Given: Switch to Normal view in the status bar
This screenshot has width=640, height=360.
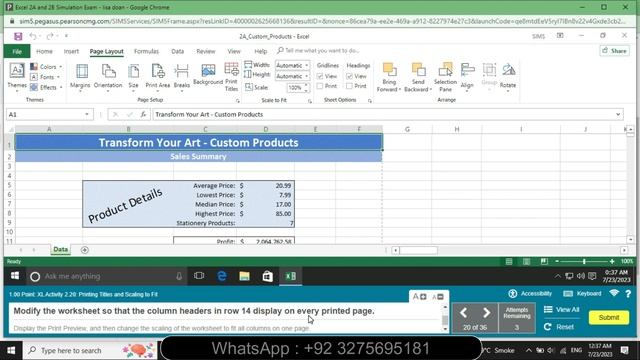Looking at the screenshot, I should (509, 261).
